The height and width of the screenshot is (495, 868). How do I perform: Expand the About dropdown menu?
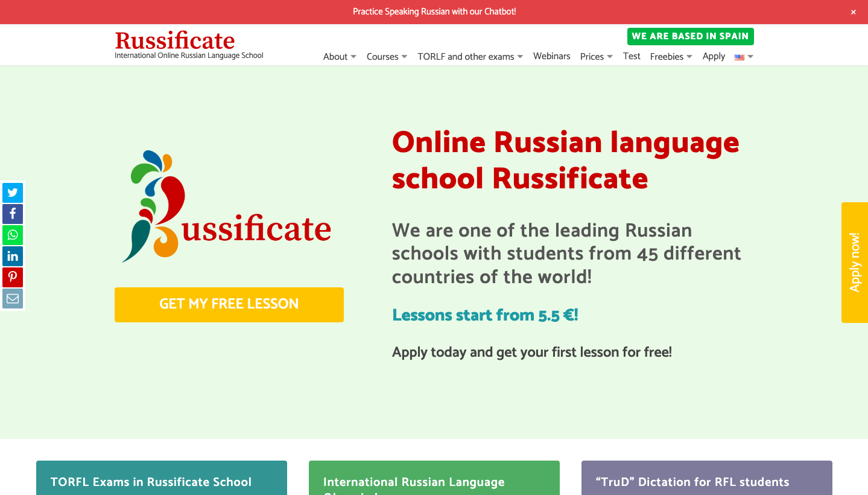340,57
